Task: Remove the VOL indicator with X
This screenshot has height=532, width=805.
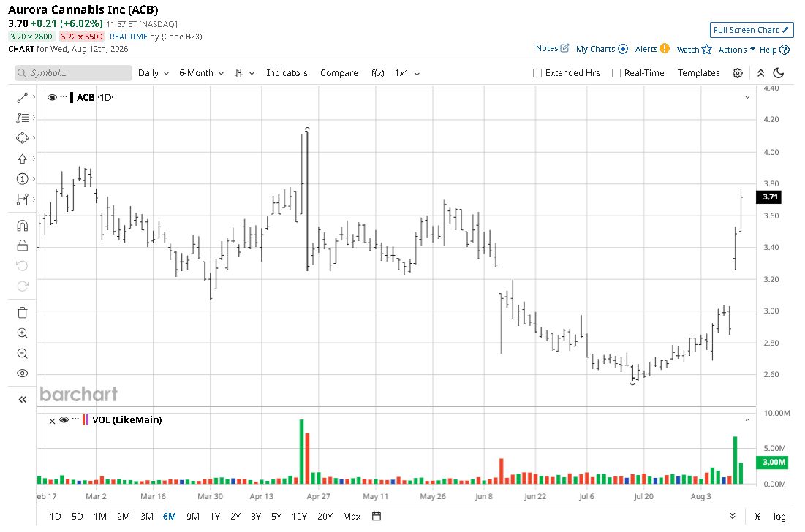Action: [52, 421]
